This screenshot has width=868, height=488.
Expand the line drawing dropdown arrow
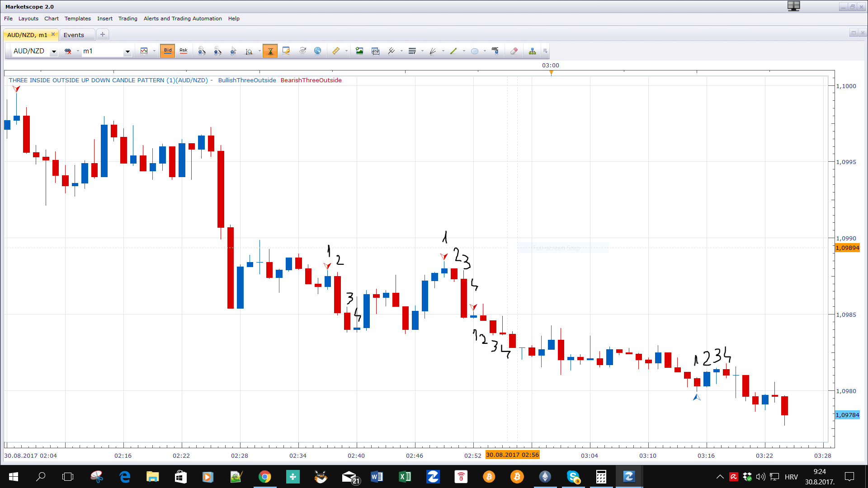pos(464,51)
